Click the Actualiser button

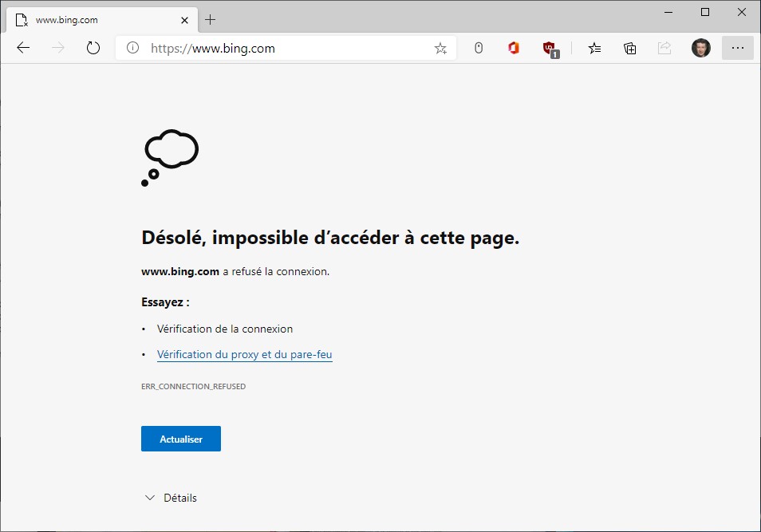coord(181,439)
